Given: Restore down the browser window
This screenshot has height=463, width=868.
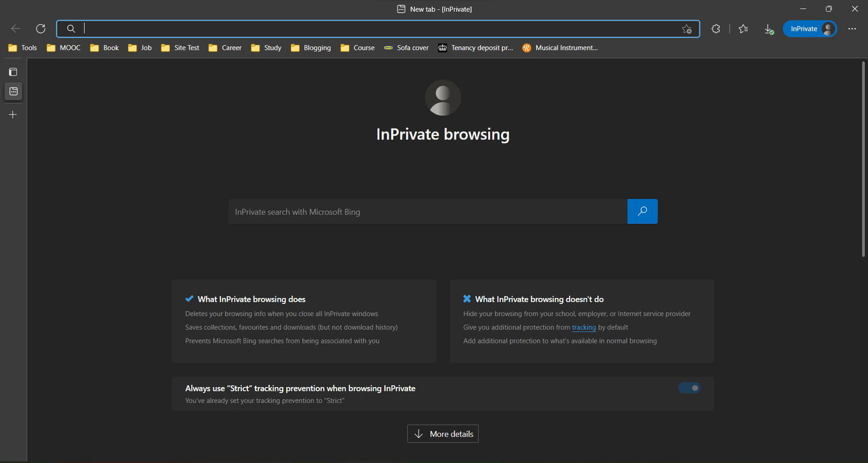Looking at the screenshot, I should (829, 9).
